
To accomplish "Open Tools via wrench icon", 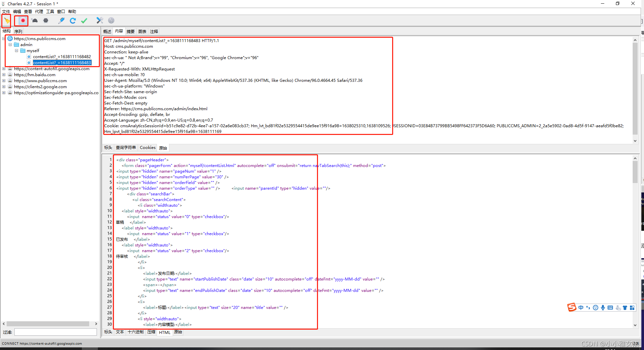I will pos(100,21).
